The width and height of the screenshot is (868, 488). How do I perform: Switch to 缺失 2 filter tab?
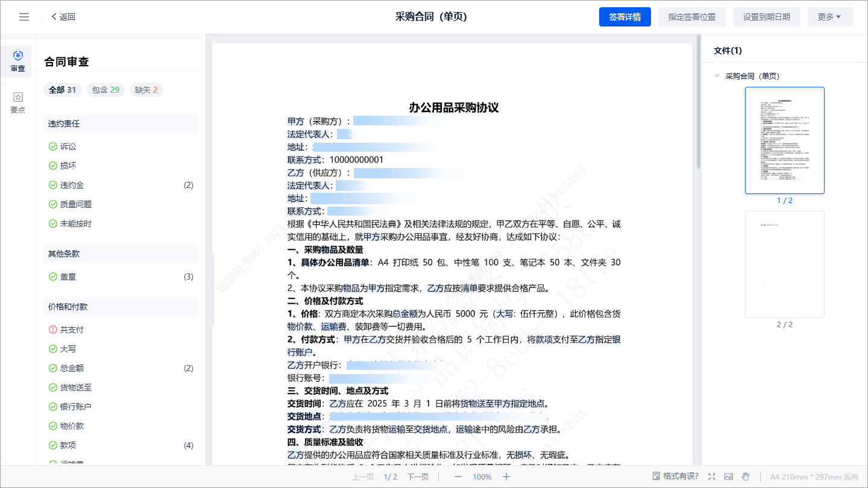click(x=146, y=90)
